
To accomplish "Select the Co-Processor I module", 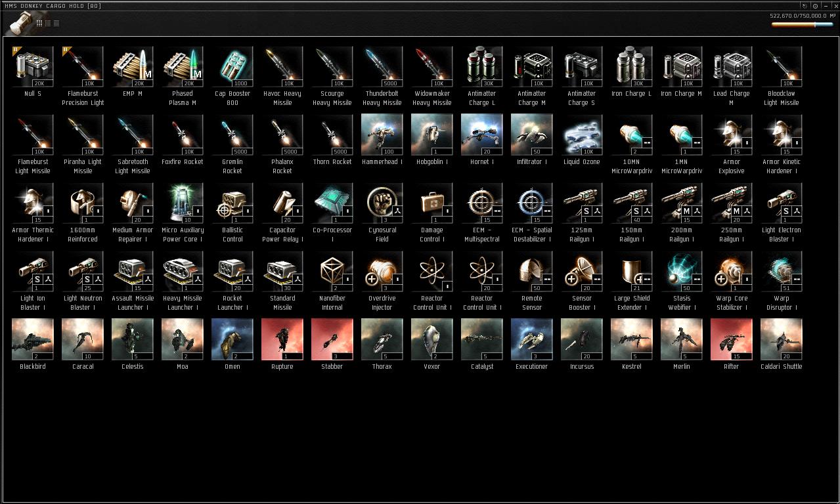I will (x=332, y=203).
